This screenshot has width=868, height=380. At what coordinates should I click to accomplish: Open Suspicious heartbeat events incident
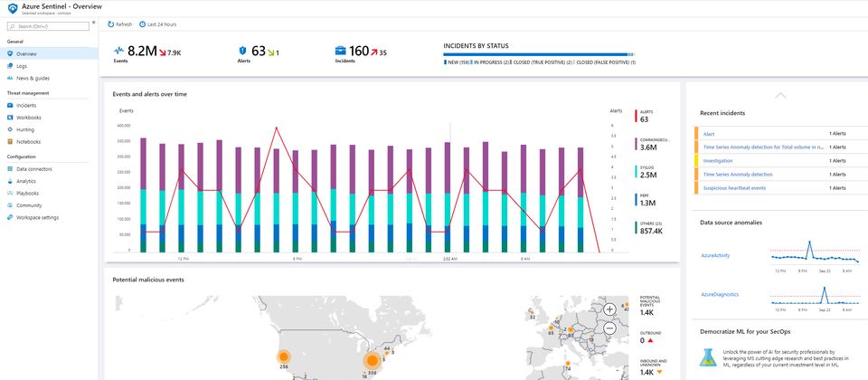(x=734, y=188)
